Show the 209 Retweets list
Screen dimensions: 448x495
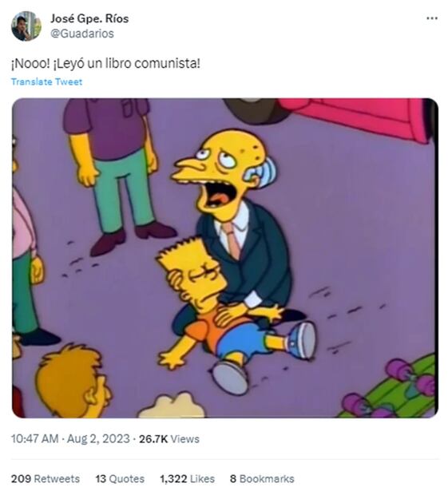(x=46, y=478)
